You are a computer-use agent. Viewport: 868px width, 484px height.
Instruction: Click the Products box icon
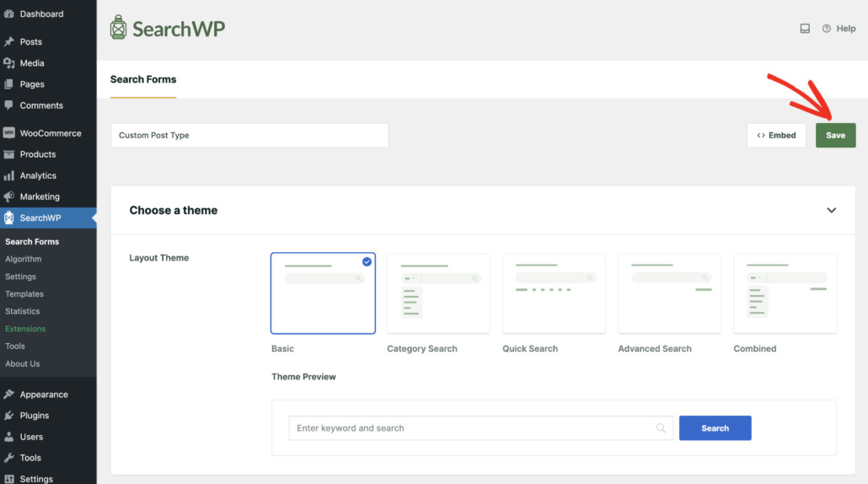tap(9, 154)
